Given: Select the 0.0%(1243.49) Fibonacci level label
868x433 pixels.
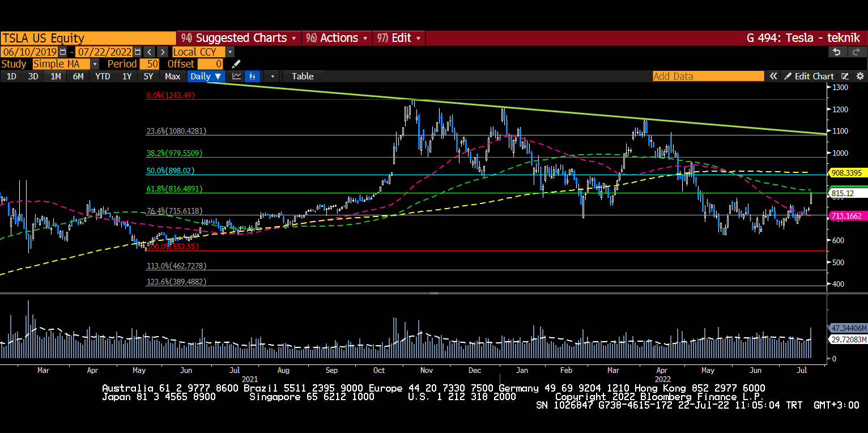Looking at the screenshot, I should click(171, 96).
